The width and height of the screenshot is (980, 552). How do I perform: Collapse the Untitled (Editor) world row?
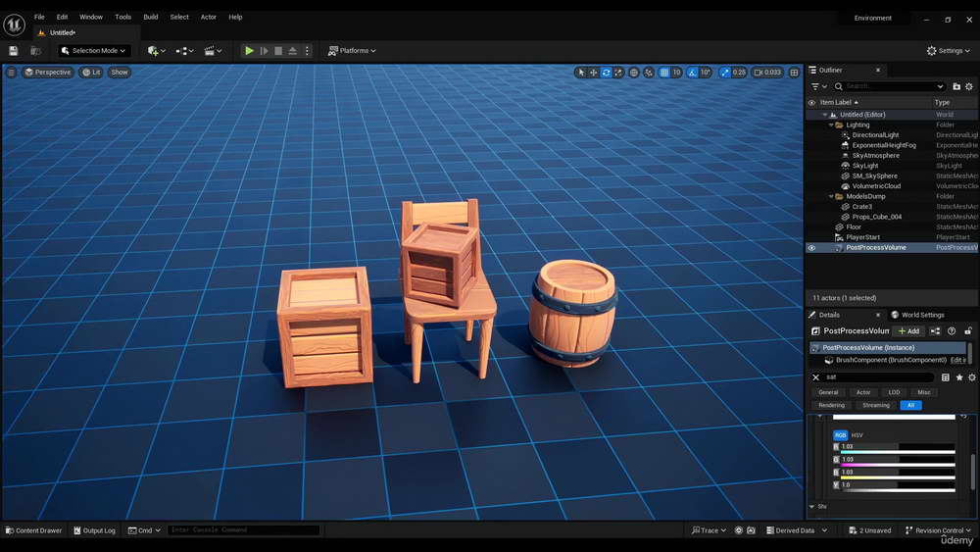point(825,115)
